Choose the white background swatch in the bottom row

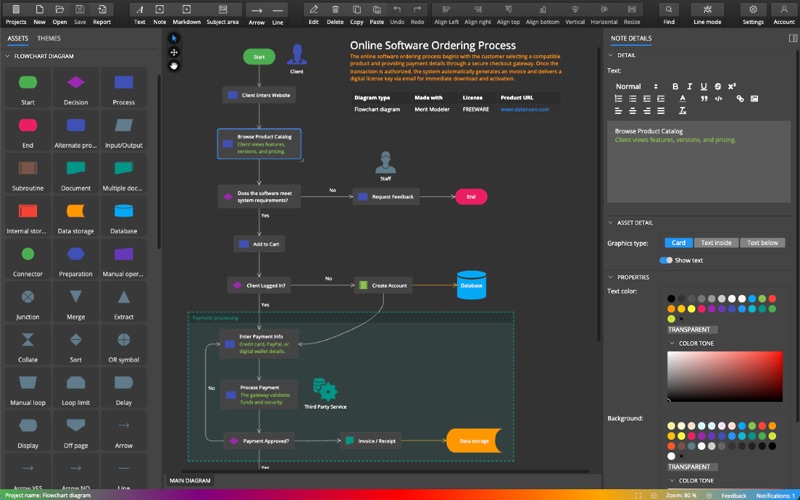[x=671, y=456]
